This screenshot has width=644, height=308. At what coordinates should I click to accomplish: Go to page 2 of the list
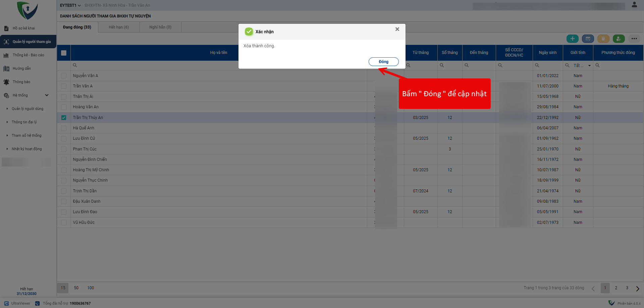(616, 288)
